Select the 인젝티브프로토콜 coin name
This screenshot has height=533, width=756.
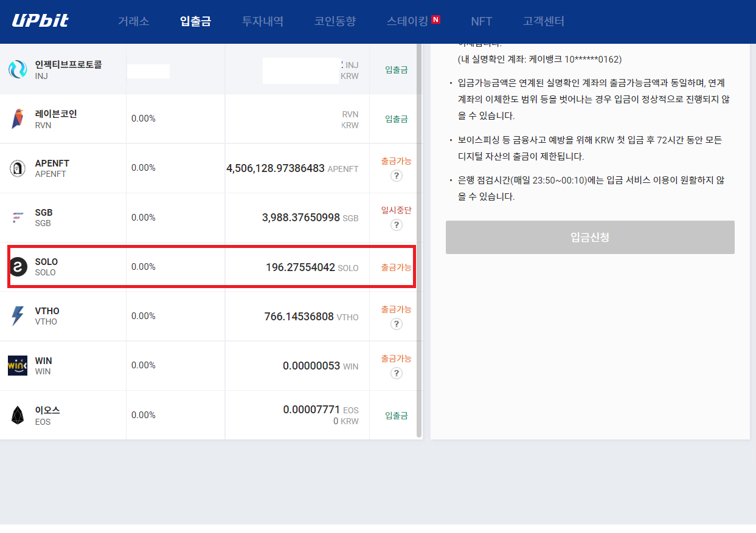point(68,64)
